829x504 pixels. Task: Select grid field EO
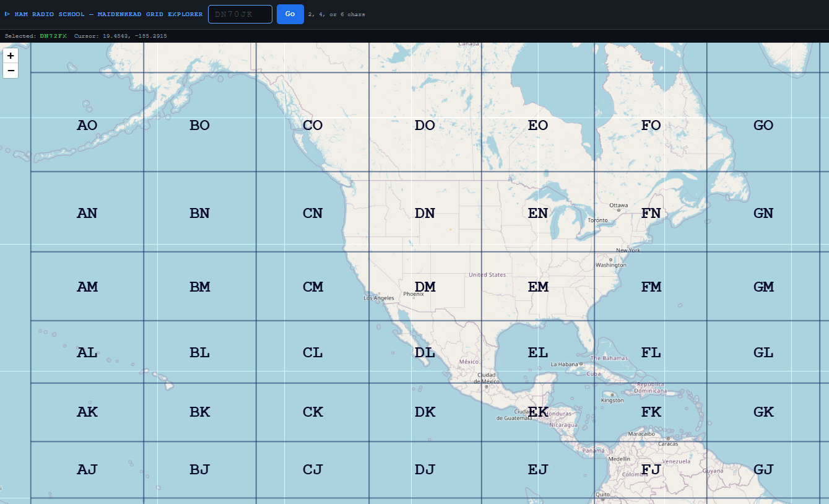pyautogui.click(x=538, y=122)
